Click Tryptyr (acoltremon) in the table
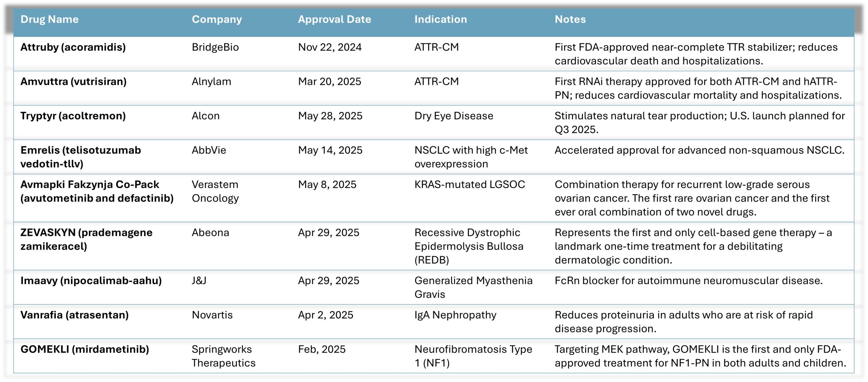The height and width of the screenshot is (382, 868). click(x=73, y=116)
